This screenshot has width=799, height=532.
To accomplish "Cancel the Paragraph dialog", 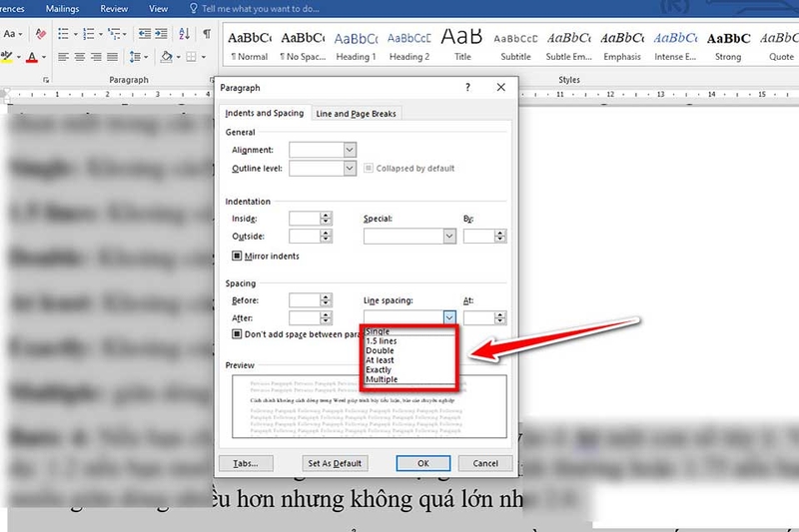I will coord(485,463).
